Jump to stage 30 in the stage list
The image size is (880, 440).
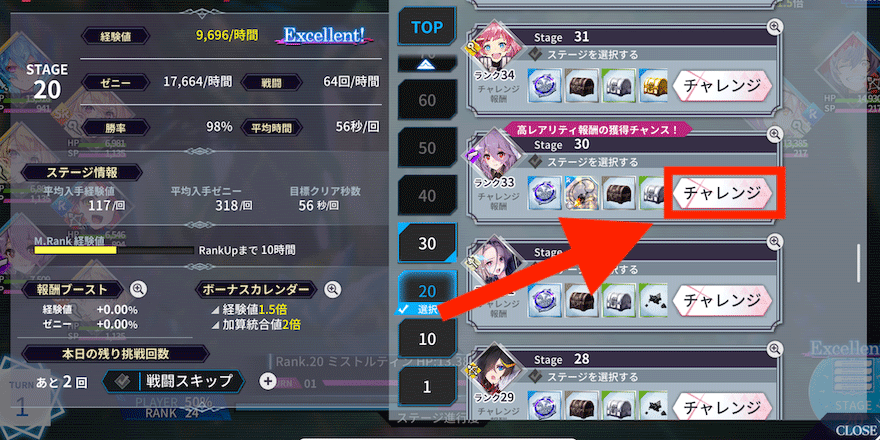427,243
